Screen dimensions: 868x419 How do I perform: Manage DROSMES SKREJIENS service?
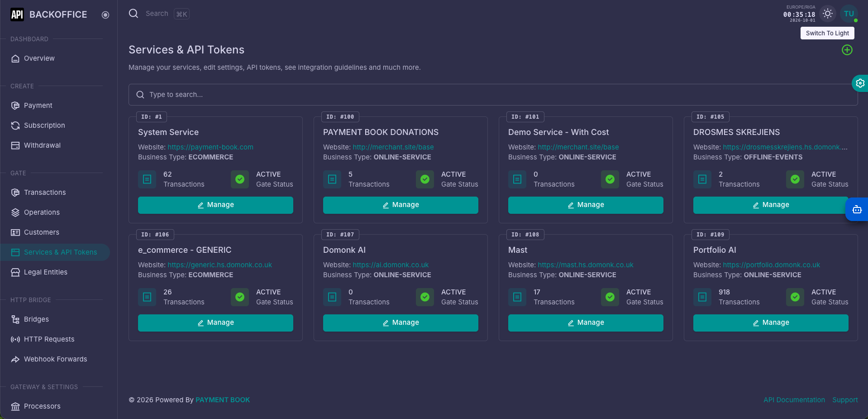point(771,205)
